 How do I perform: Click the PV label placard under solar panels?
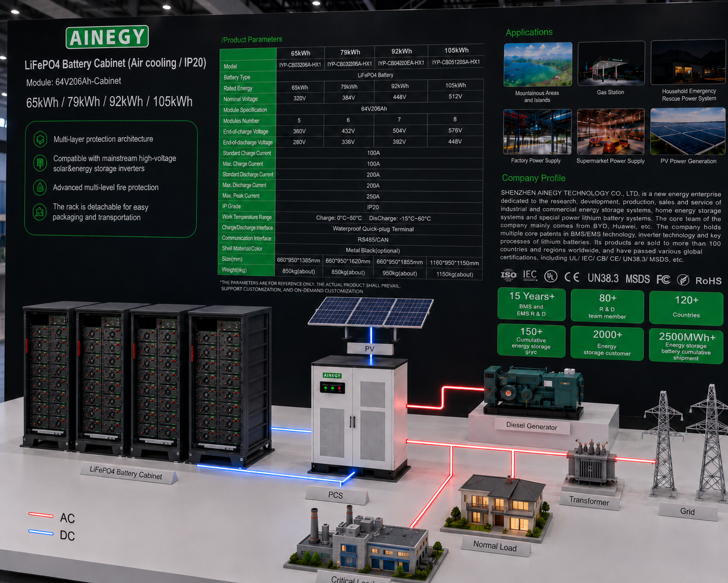pyautogui.click(x=370, y=349)
